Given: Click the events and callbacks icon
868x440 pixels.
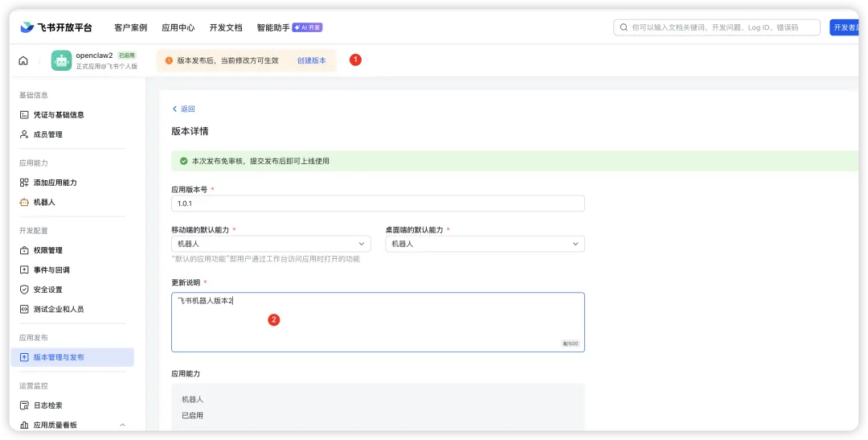Looking at the screenshot, I should [x=24, y=270].
